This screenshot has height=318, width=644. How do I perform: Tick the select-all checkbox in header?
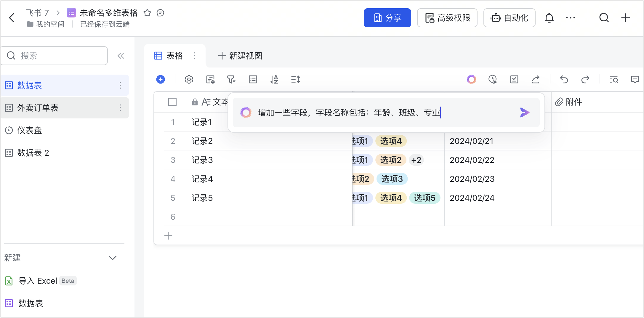(172, 102)
